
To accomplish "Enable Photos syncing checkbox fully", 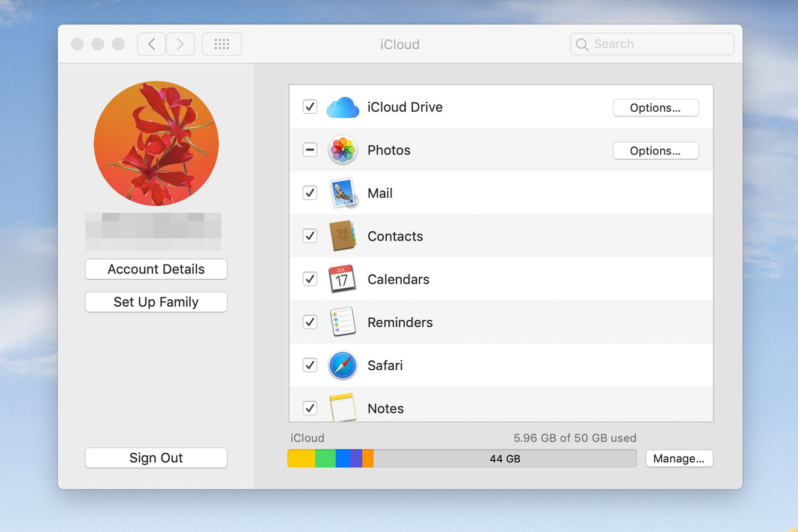I will point(310,150).
